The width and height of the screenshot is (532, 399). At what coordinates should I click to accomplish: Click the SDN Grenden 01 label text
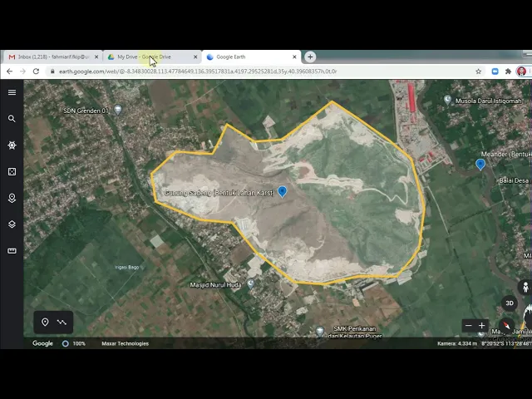[86, 111]
